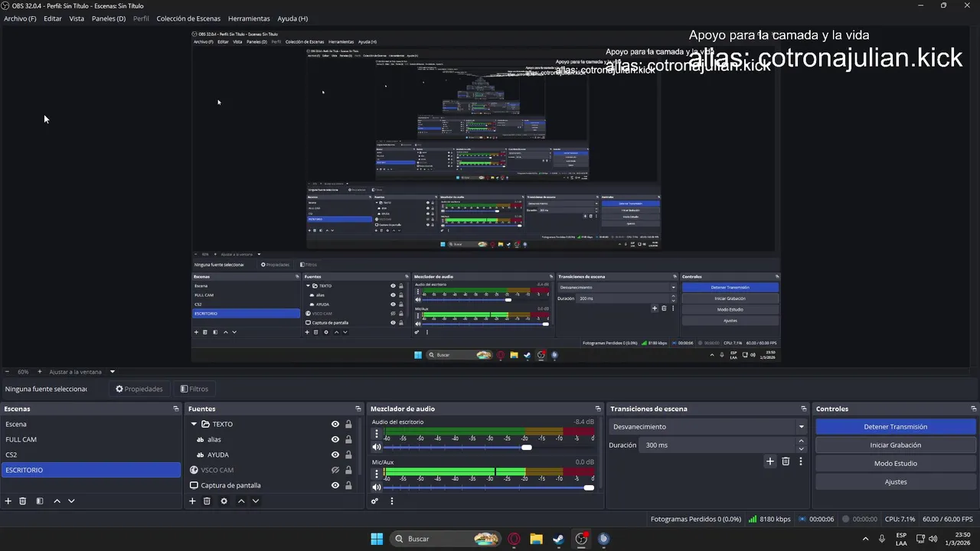Open Colección de Escenas menu
This screenshot has height=551, width=980.
[x=188, y=18]
